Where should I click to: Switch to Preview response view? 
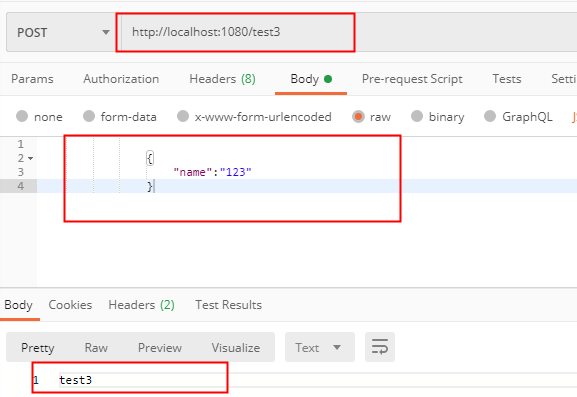coord(160,347)
